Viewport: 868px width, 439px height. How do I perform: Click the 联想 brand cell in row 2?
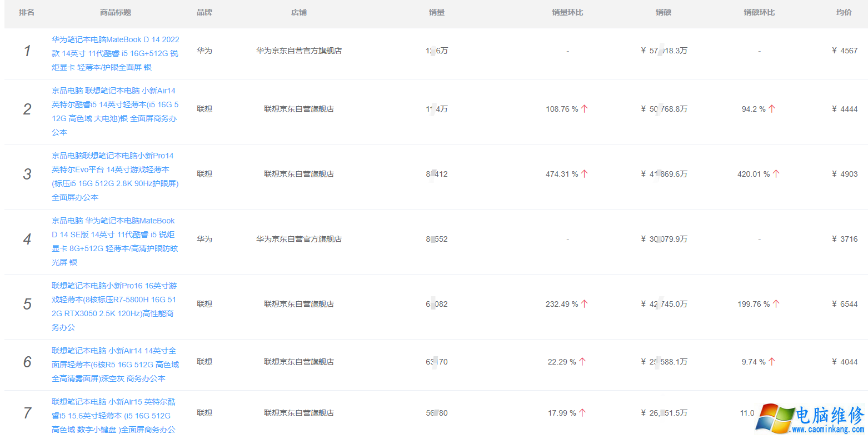coord(204,109)
